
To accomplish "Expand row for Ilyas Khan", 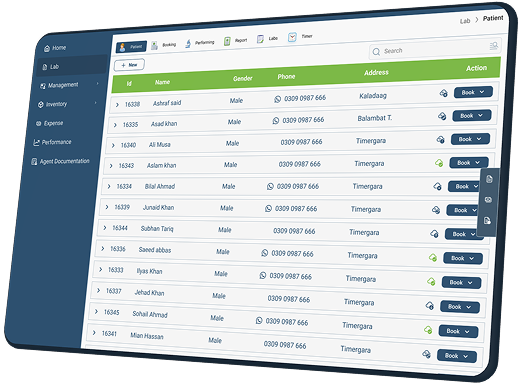I will tap(100, 269).
